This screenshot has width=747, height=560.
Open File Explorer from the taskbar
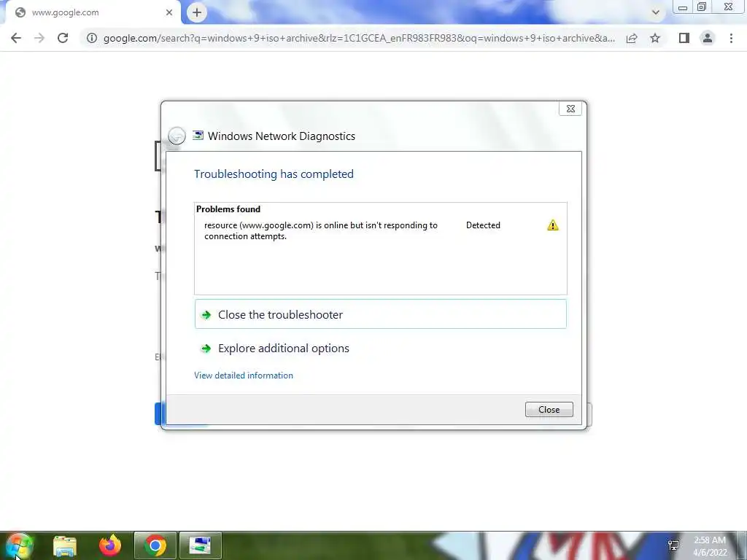(x=65, y=545)
